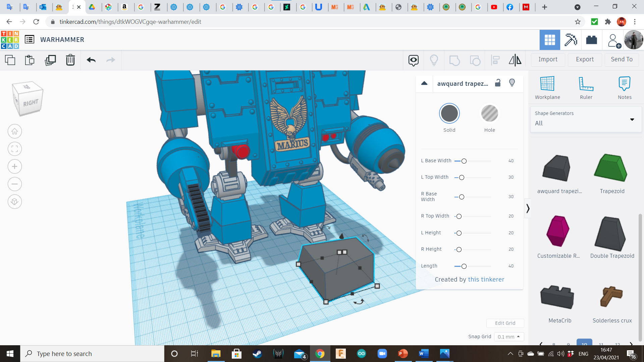644x362 pixels.
Task: Open shape generators page 9
Action: tap(568, 344)
